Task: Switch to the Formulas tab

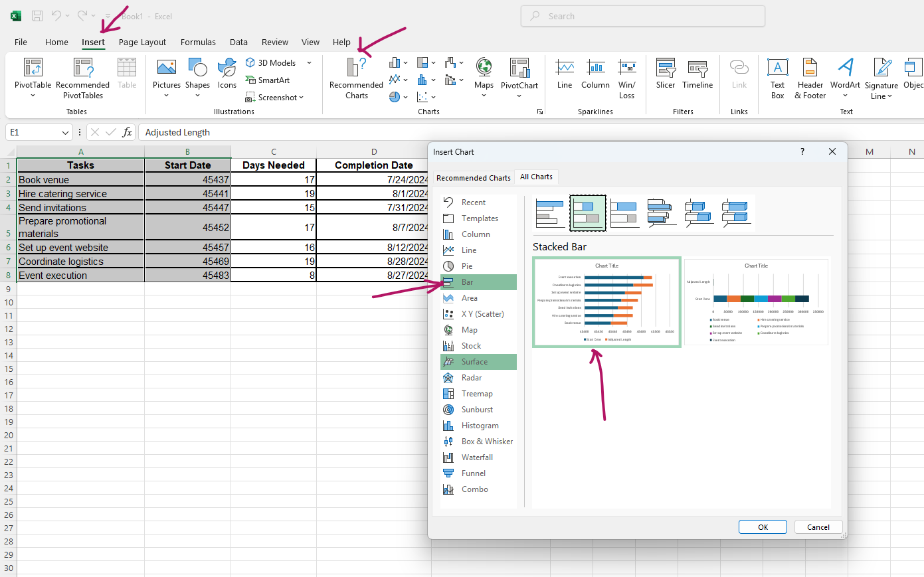Action: coord(198,42)
